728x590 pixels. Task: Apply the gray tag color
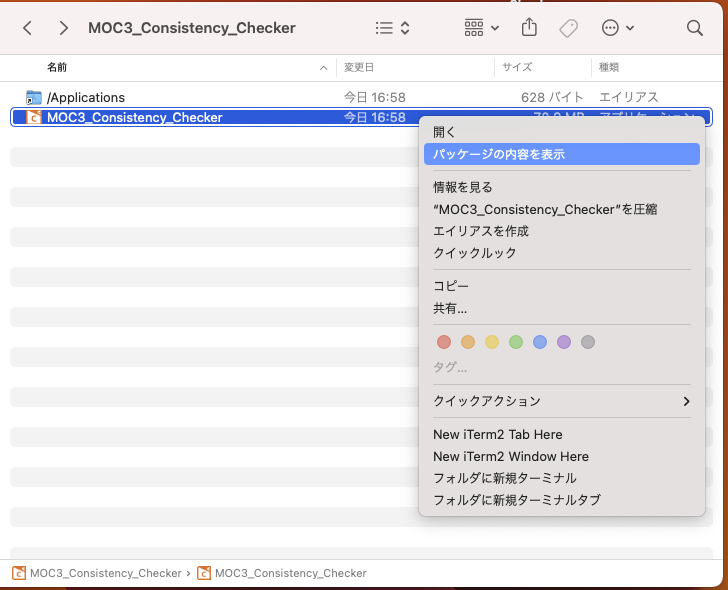point(588,342)
